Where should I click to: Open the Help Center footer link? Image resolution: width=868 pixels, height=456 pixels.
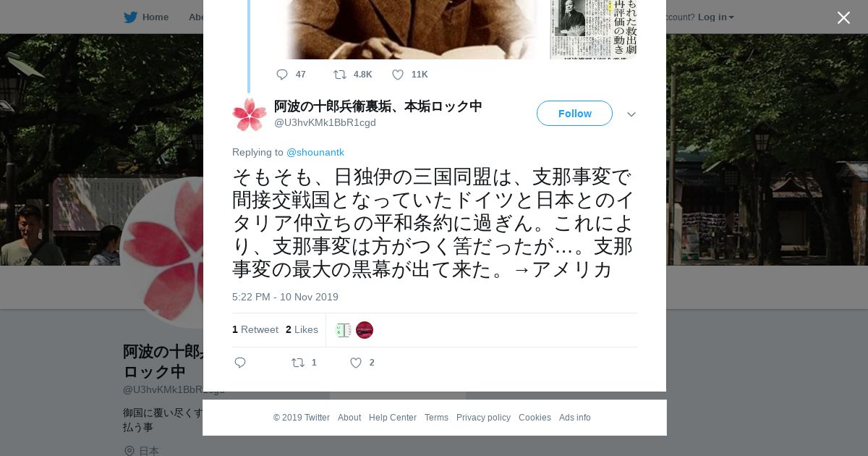pyautogui.click(x=393, y=418)
